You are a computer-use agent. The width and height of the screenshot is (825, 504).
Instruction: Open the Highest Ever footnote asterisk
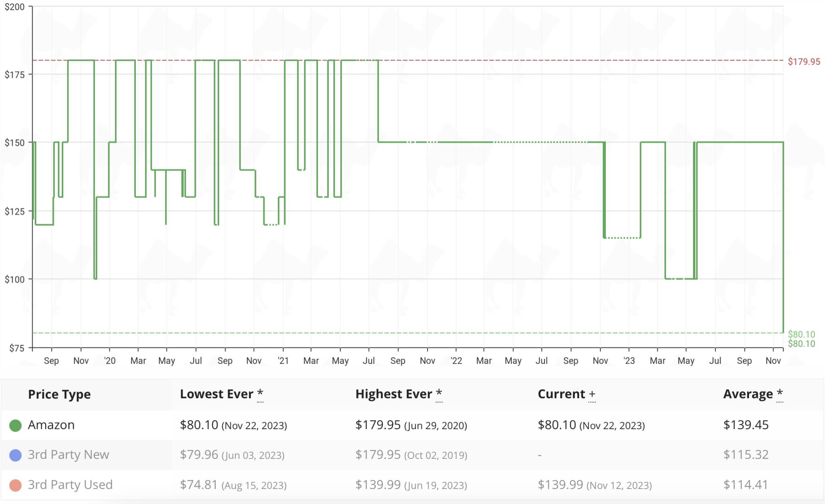(x=439, y=392)
